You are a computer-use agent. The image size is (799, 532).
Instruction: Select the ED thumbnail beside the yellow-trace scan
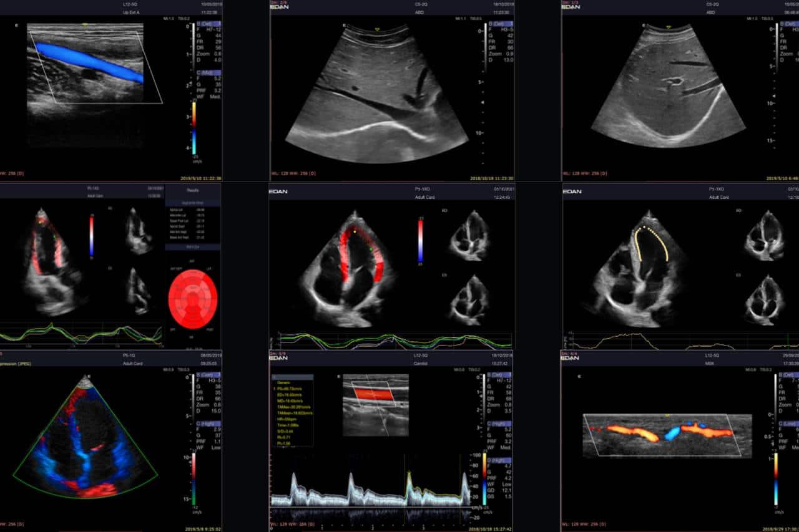(765, 235)
